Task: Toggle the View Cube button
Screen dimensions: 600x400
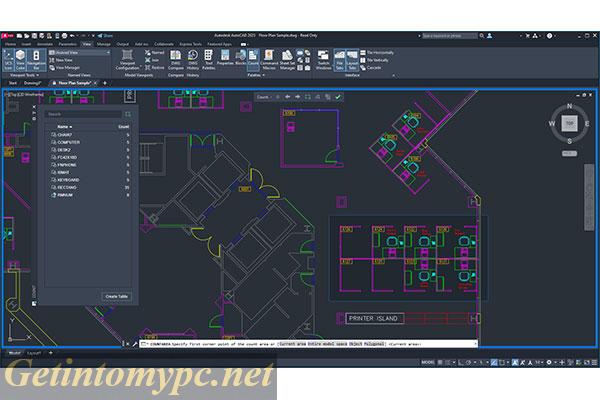Action: coord(20,60)
